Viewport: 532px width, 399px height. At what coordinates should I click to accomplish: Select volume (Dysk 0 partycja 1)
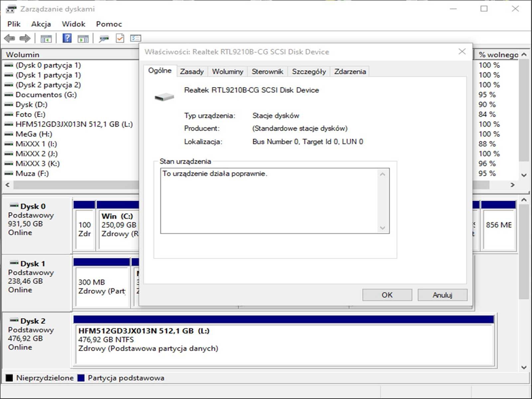(48, 65)
